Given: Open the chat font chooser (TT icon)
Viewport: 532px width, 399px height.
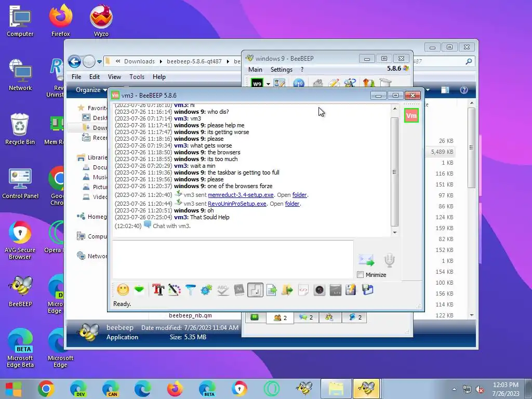Looking at the screenshot, I should click(158, 290).
